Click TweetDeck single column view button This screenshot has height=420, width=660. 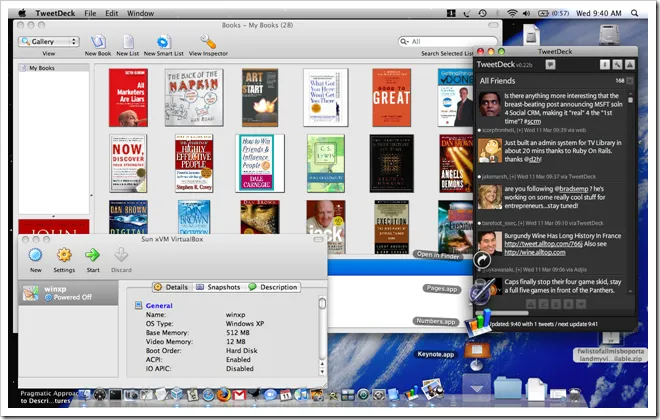pos(604,64)
